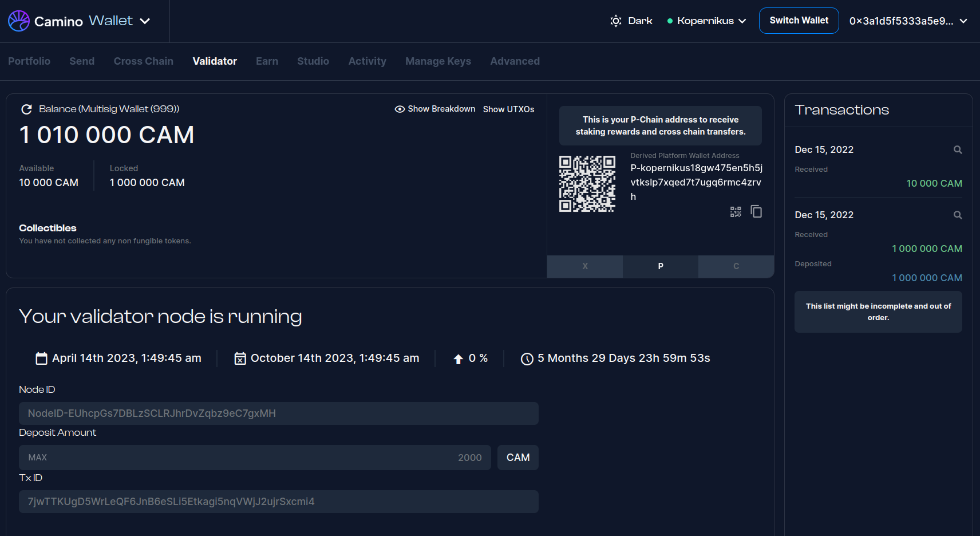The height and width of the screenshot is (536, 980).
Task: Switch to the X chain tab
Action: tap(584, 266)
